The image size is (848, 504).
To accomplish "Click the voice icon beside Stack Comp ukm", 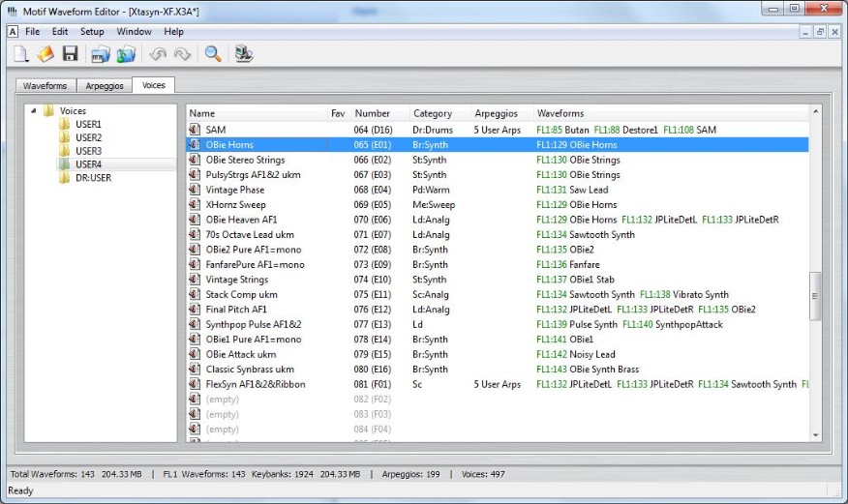I will pos(195,294).
